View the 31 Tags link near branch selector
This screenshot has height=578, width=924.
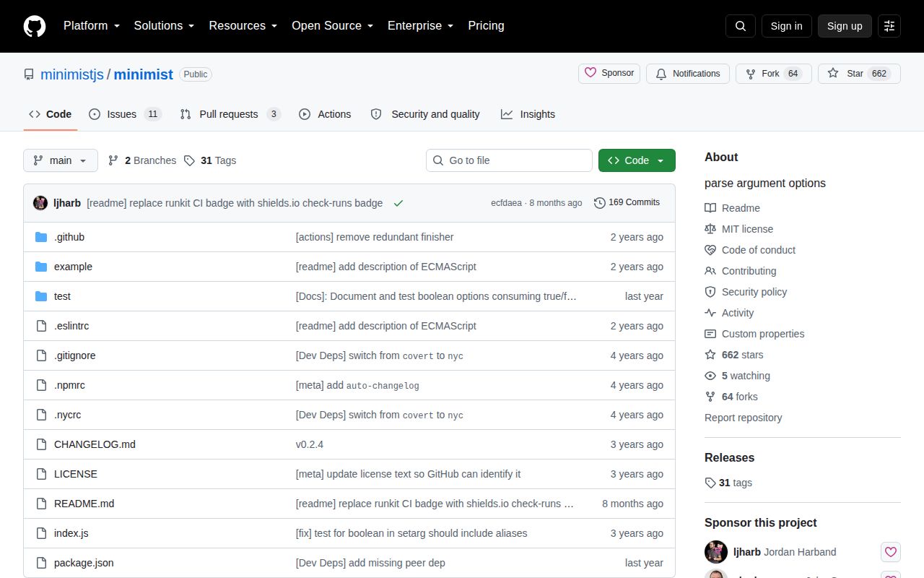pyautogui.click(x=210, y=160)
